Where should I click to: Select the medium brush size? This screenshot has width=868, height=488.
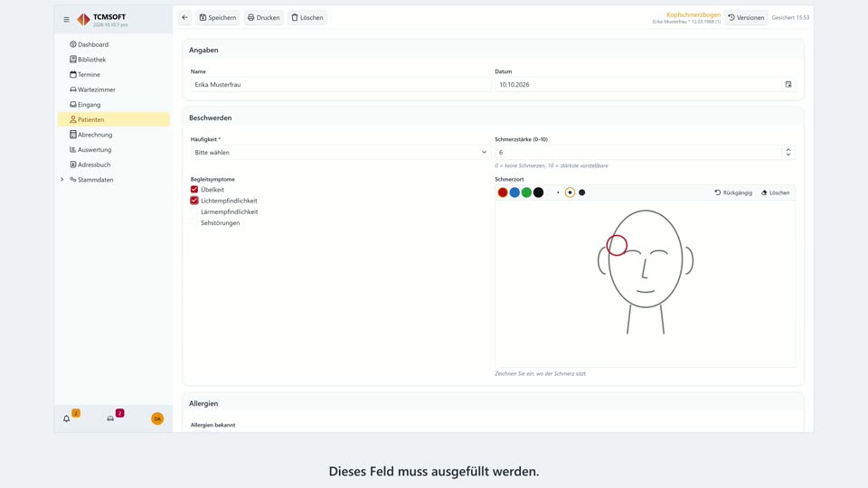click(570, 192)
